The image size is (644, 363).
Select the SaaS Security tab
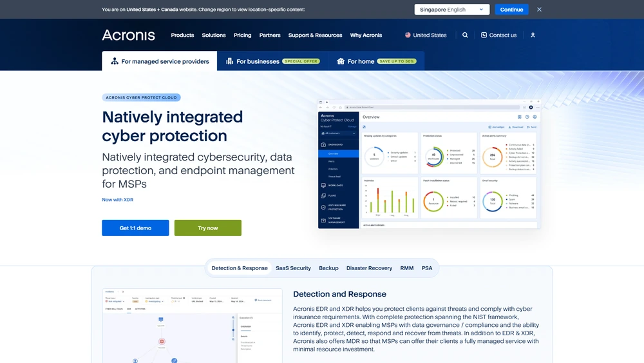point(293,268)
